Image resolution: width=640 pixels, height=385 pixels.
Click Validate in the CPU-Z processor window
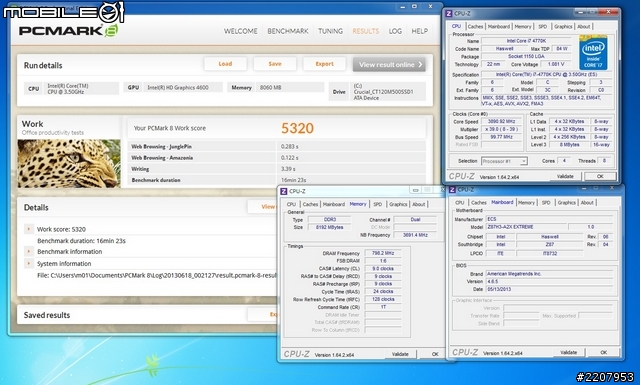click(565, 176)
